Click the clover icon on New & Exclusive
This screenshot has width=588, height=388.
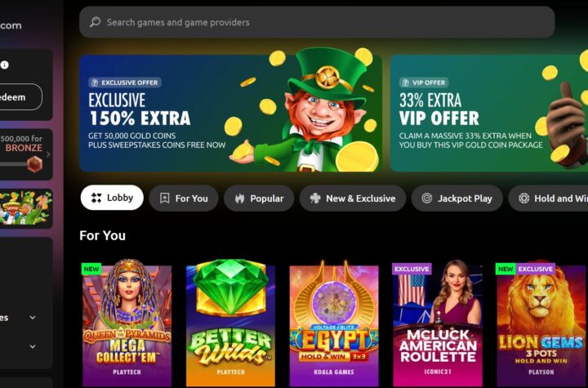click(x=315, y=198)
